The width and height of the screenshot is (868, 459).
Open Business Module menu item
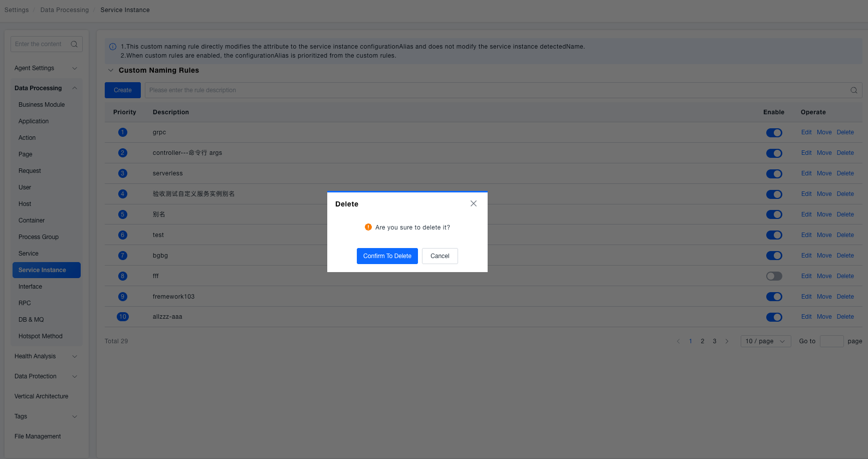point(47,105)
